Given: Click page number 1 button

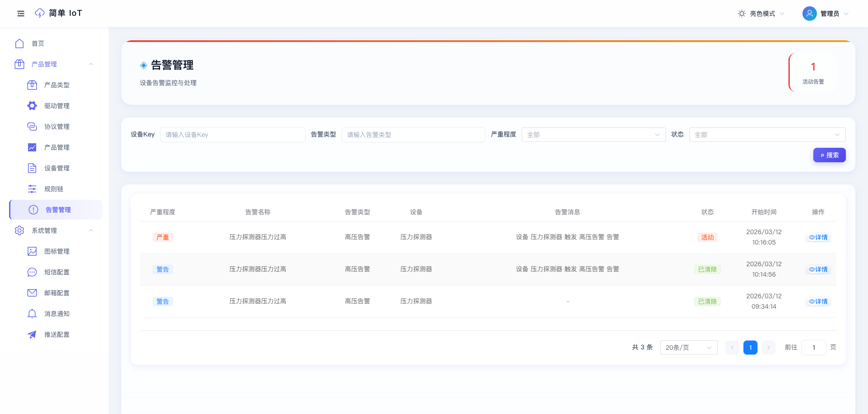Looking at the screenshot, I should pyautogui.click(x=750, y=348).
